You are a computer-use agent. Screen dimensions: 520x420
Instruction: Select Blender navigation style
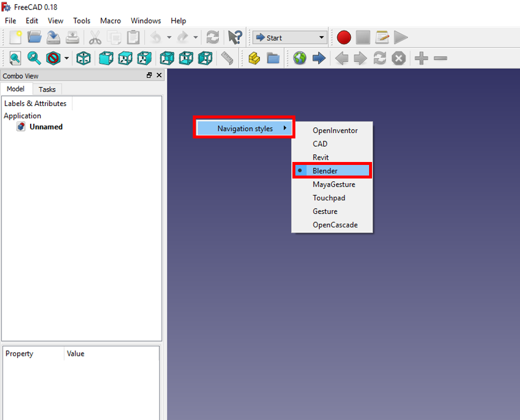click(x=333, y=171)
